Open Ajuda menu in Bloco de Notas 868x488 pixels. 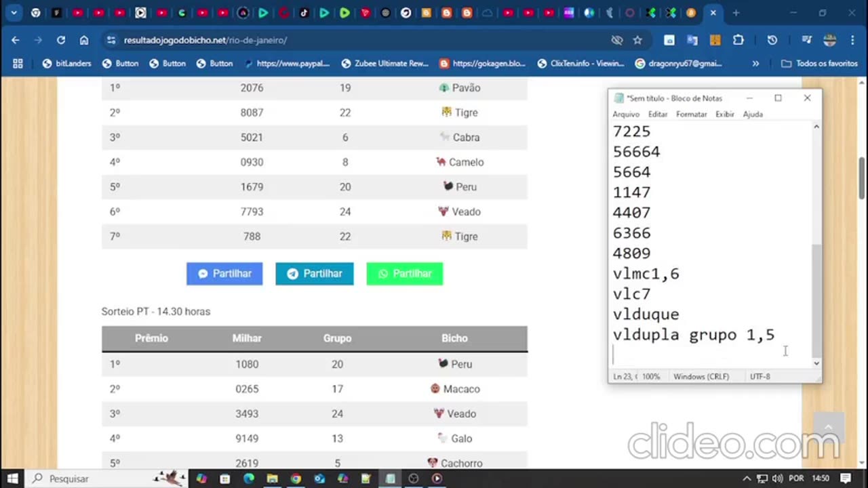click(x=753, y=114)
